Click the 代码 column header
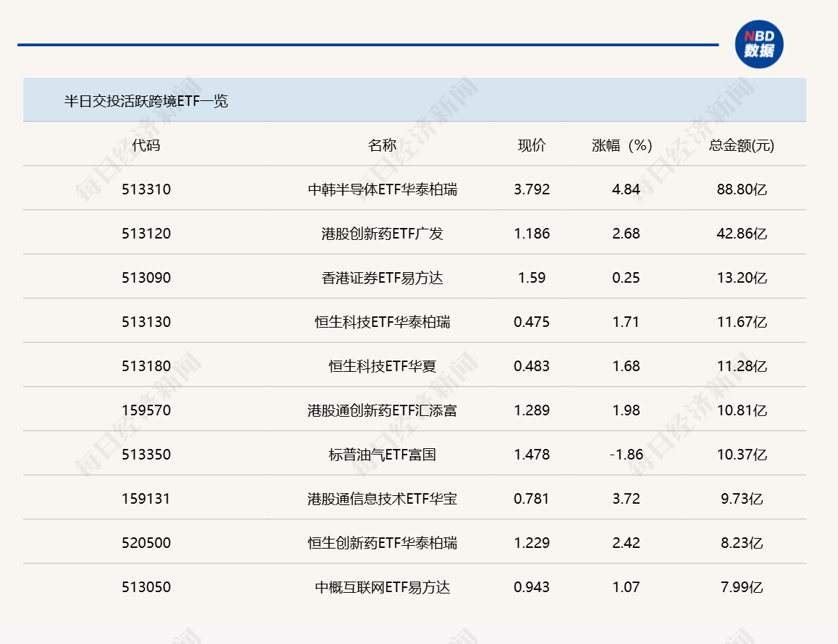838x644 pixels. 147,145
